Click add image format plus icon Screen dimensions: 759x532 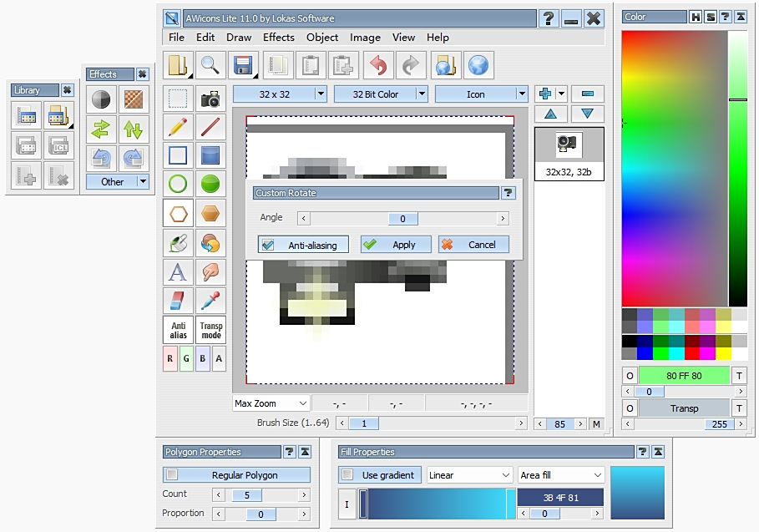tap(545, 94)
